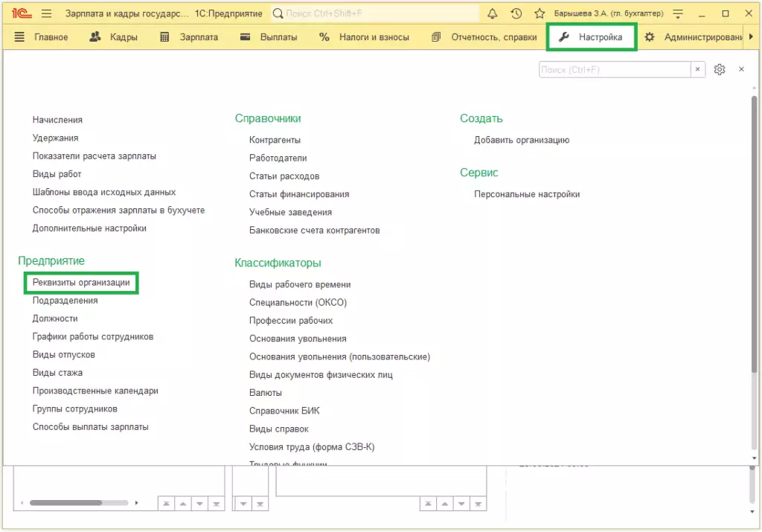This screenshot has width=762, height=532.
Task: Open menu settings gear icon
Action: 720,69
